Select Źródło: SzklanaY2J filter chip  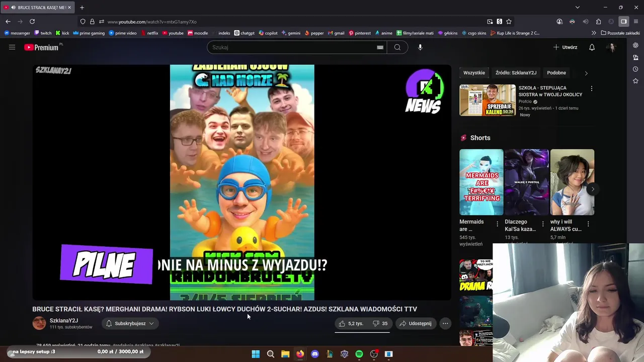coord(516,73)
